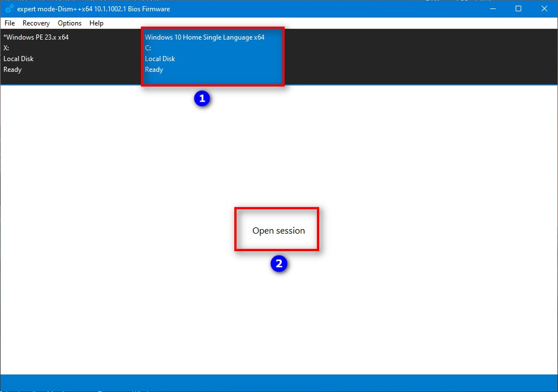Open the Recovery menu
Image resolution: width=558 pixels, height=392 pixels.
click(x=36, y=23)
